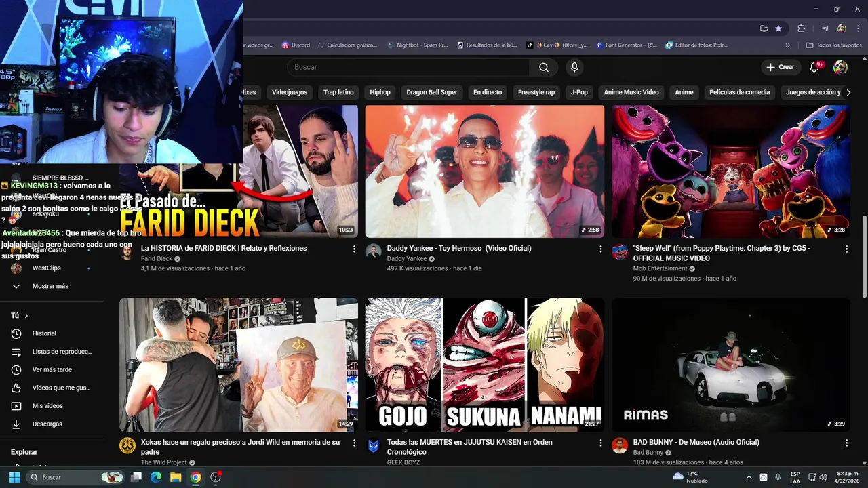Open the Crear video menu
Image resolution: width=868 pixels, height=488 pixels.
coord(781,67)
